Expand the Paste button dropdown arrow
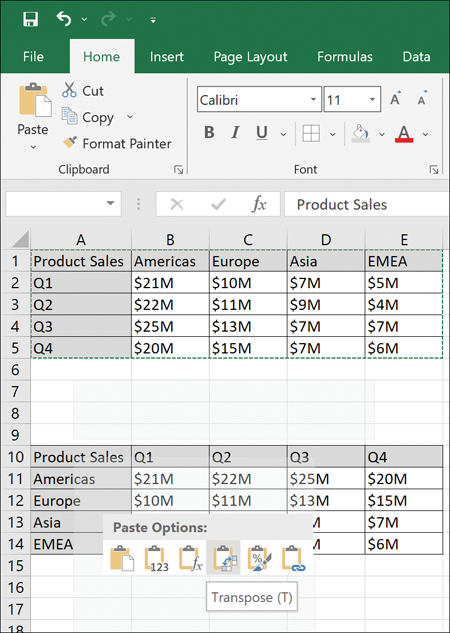The width and height of the screenshot is (450, 633). (x=33, y=147)
